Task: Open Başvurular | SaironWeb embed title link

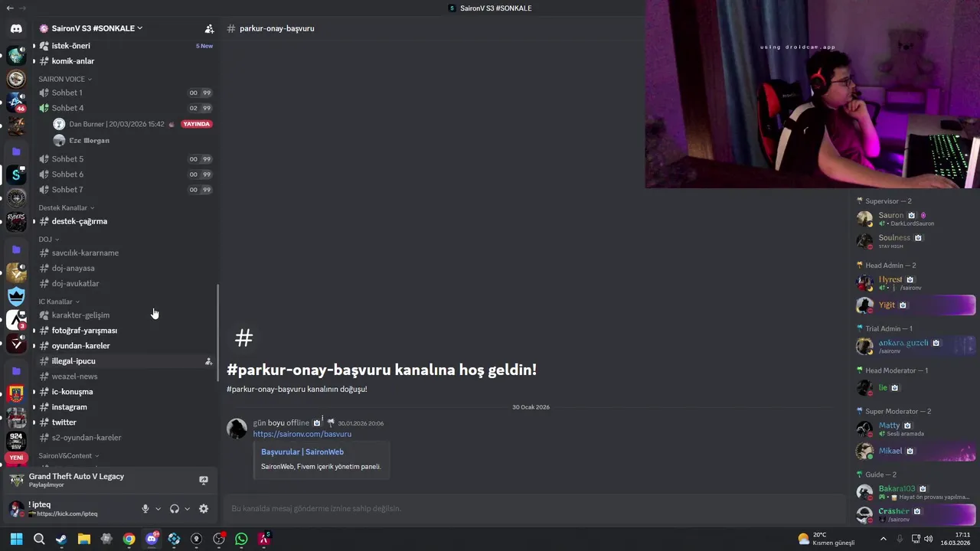Action: coord(302,452)
